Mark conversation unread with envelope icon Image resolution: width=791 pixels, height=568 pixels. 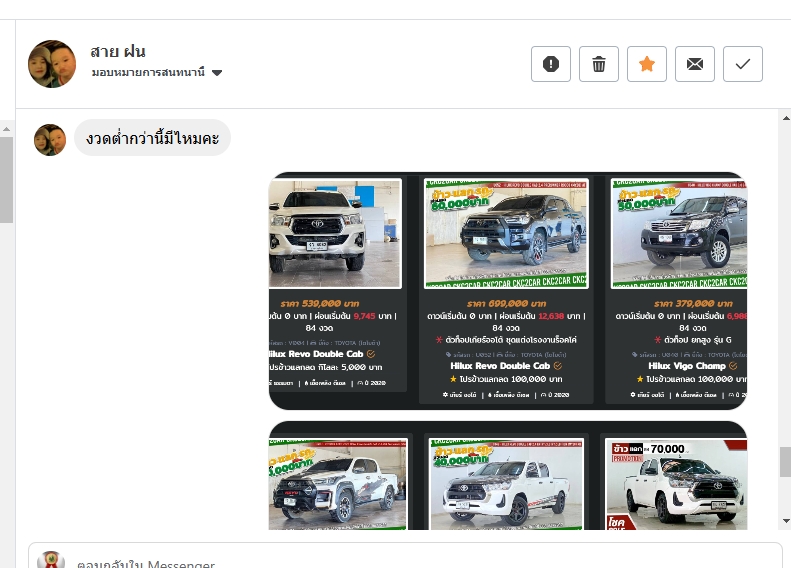point(695,64)
